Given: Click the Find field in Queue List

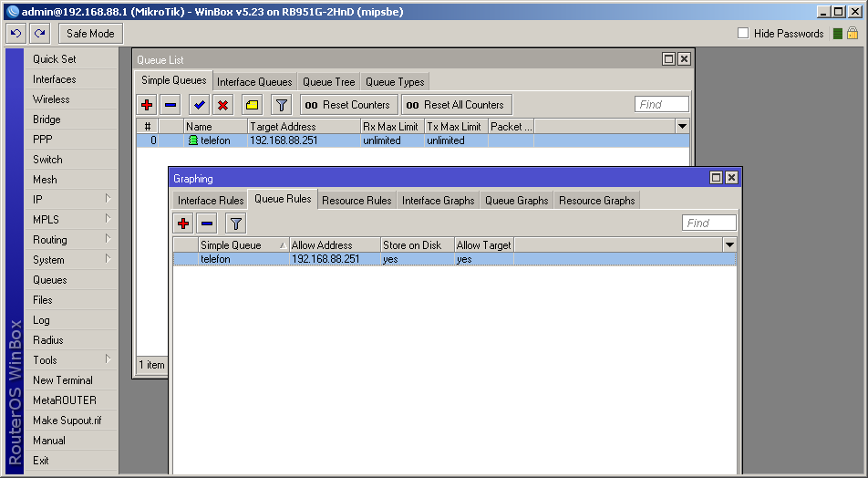Looking at the screenshot, I should (662, 104).
